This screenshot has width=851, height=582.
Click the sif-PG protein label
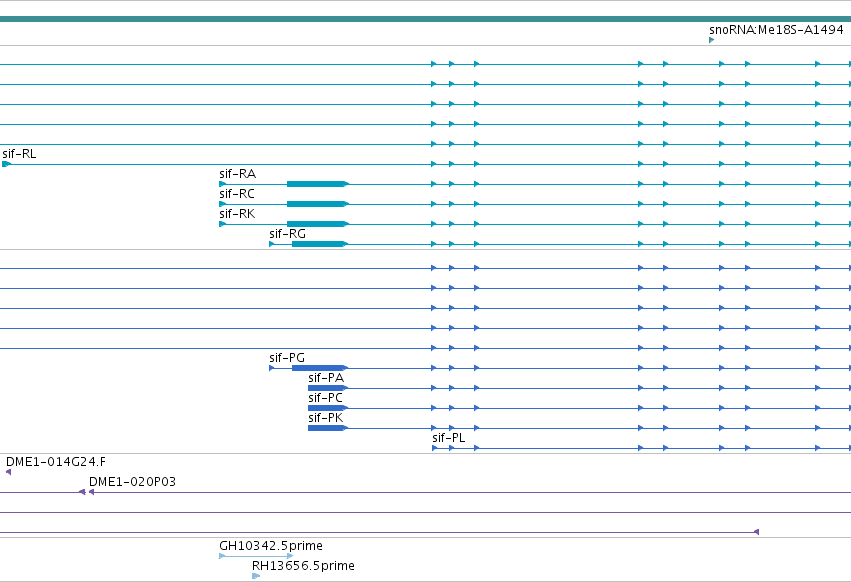(287, 358)
